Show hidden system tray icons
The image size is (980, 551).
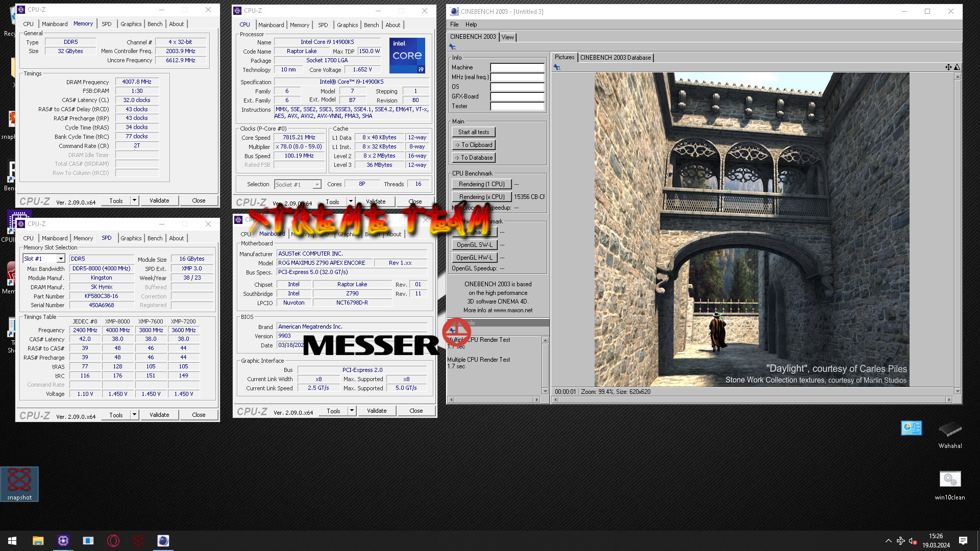[888, 541]
